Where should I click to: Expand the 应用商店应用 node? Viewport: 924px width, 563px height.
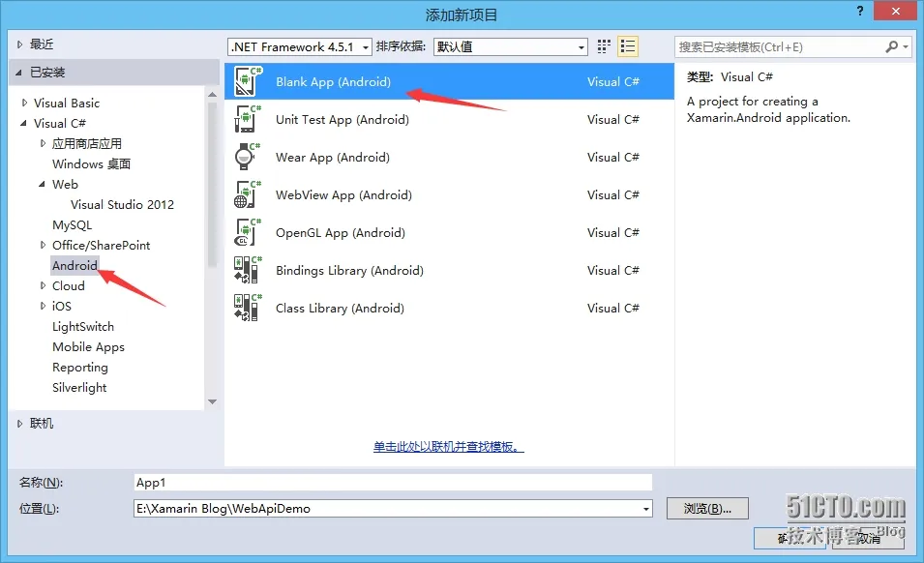[43, 143]
